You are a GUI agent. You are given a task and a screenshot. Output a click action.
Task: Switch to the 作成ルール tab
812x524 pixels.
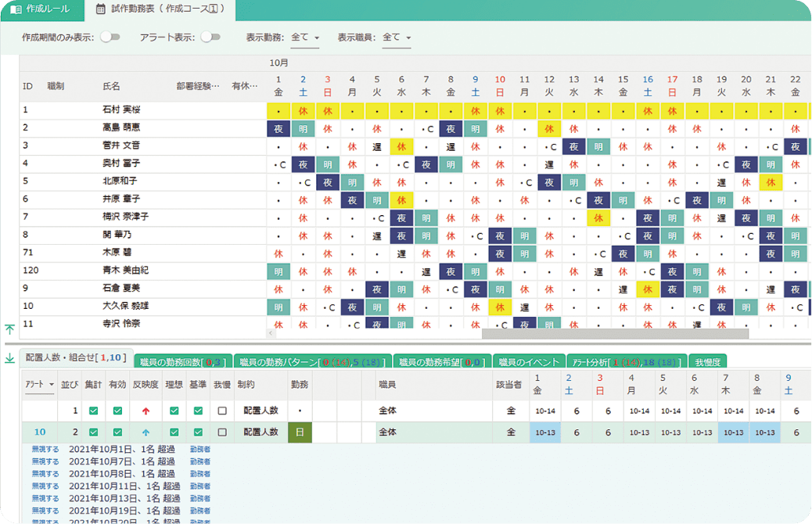pyautogui.click(x=41, y=9)
